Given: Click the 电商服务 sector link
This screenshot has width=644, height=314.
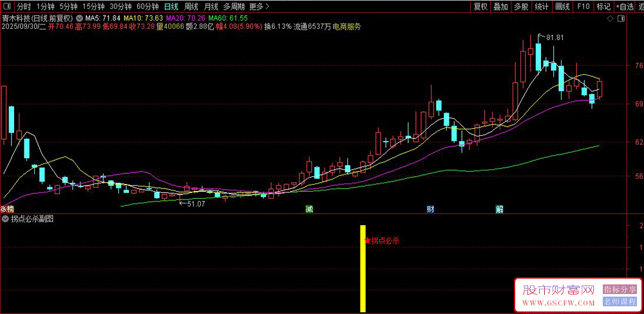Looking at the screenshot, I should click(346, 26).
